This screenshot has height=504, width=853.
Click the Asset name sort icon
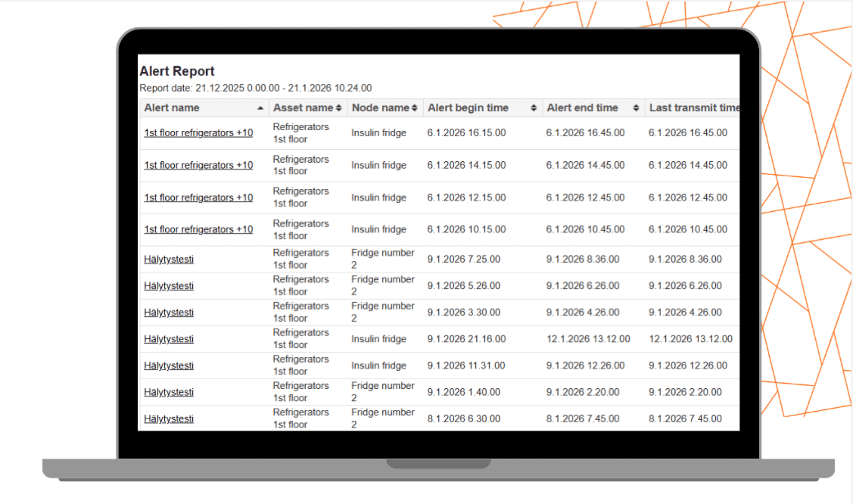coord(339,108)
